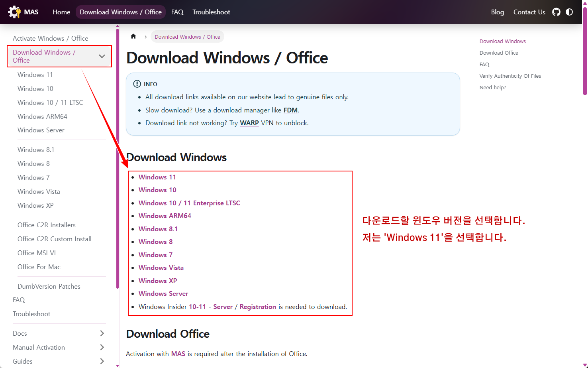
Task: Open Office C2R Custom Install sidebar item
Action: (x=55, y=239)
